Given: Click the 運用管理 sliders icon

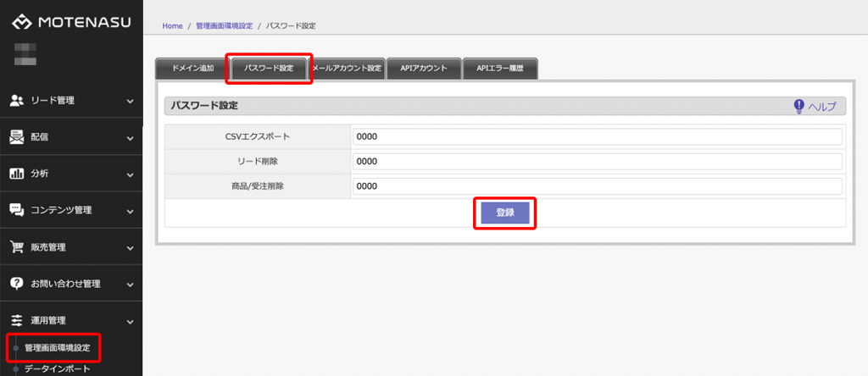Looking at the screenshot, I should coord(16,321).
